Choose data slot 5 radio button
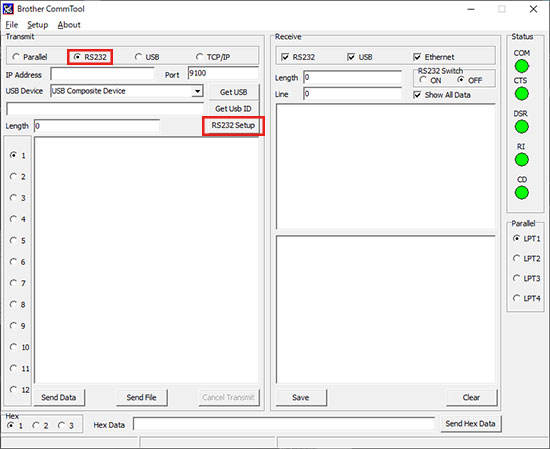 point(13,240)
